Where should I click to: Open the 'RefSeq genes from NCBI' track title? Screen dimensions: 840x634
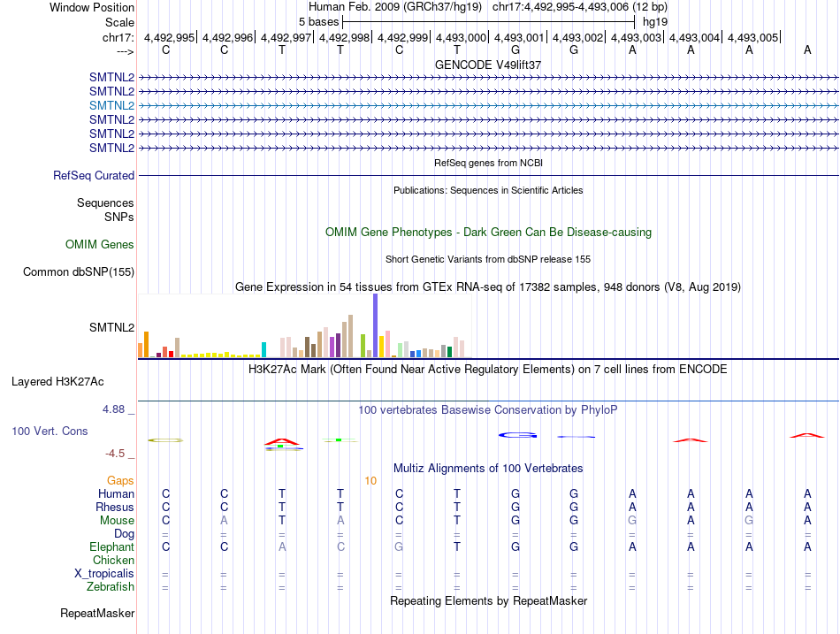[x=488, y=163]
